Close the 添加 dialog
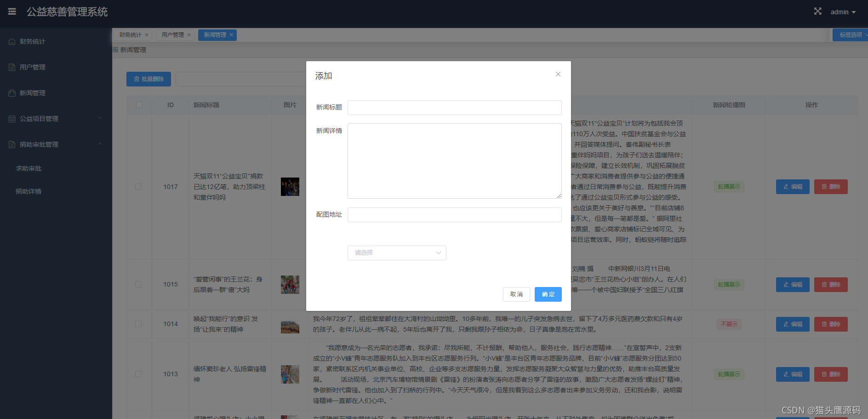Screen dimensions: 868x419 click(558, 74)
